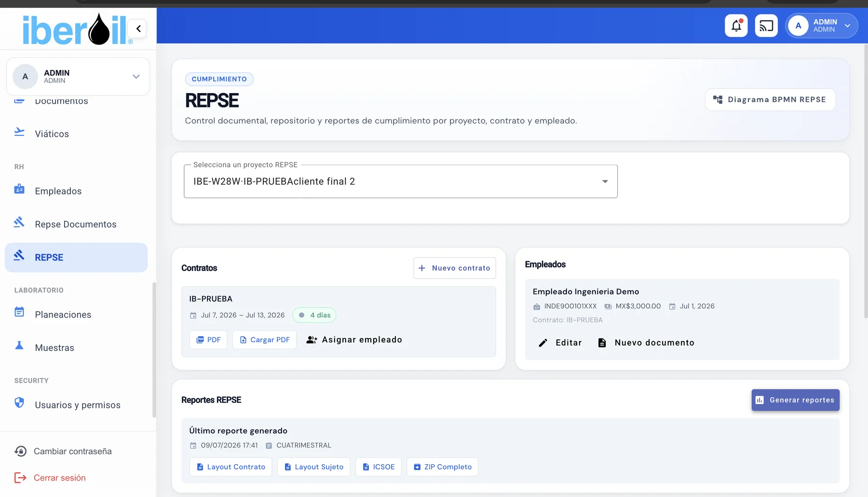Select the REPSE sidebar menu item

76,257
